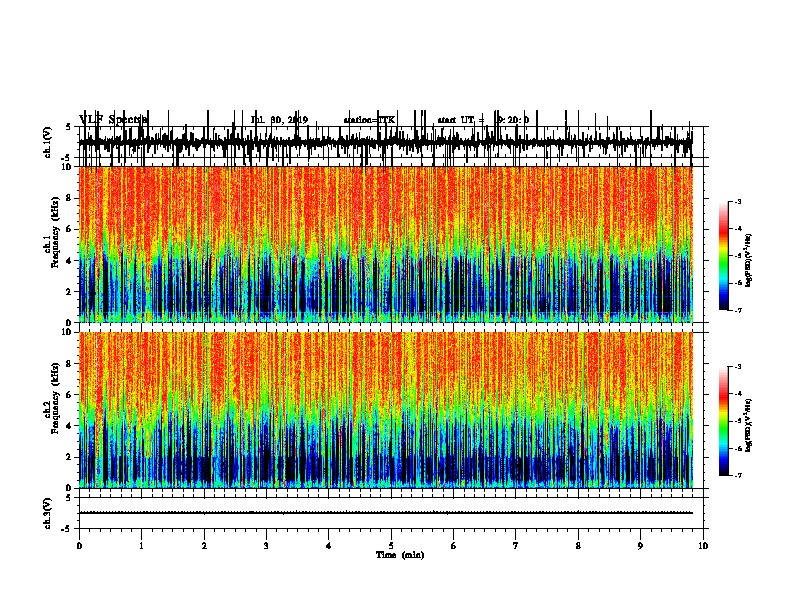
Task: Click time-axis tick label '9'
Action: tap(640, 545)
